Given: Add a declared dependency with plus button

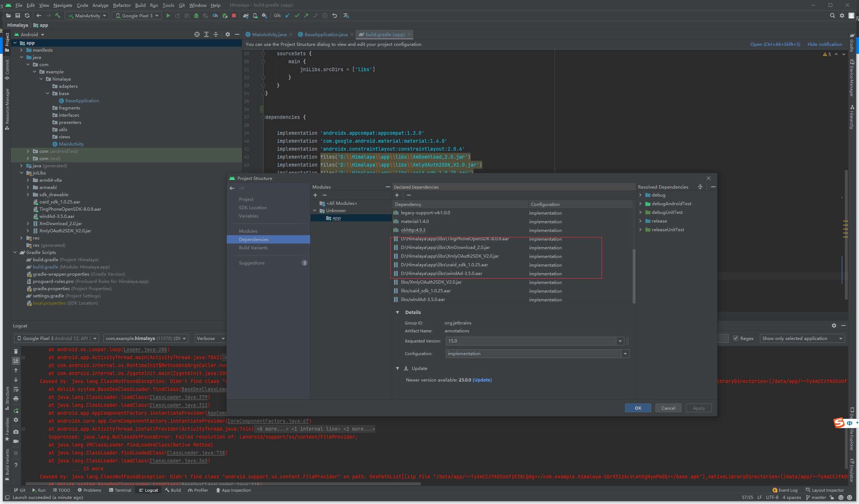Looking at the screenshot, I should [x=397, y=195].
